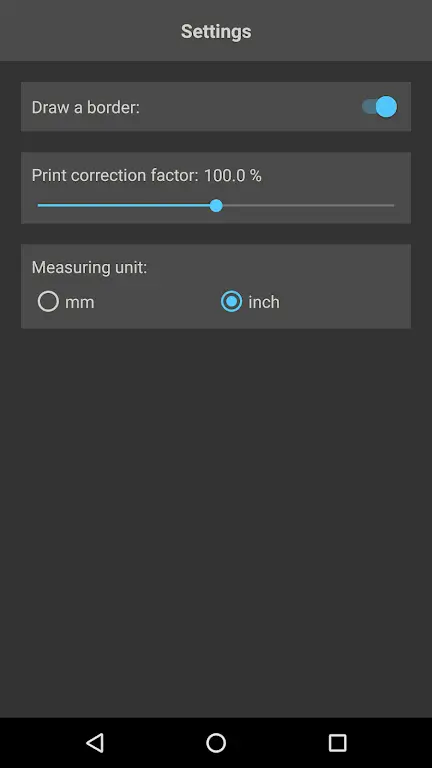Tap the Draw a border label
Viewport: 432px width, 768px height.
click(x=86, y=107)
